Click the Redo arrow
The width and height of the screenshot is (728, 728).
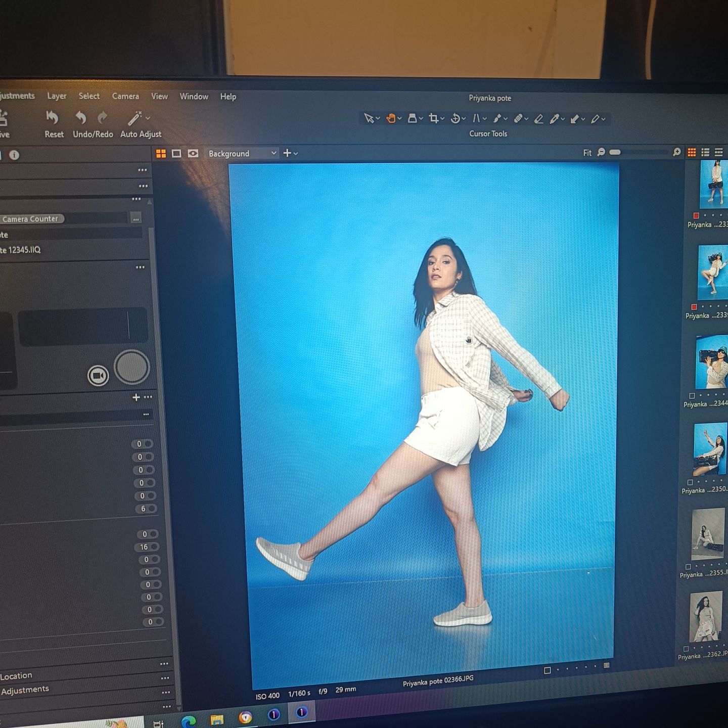click(102, 118)
